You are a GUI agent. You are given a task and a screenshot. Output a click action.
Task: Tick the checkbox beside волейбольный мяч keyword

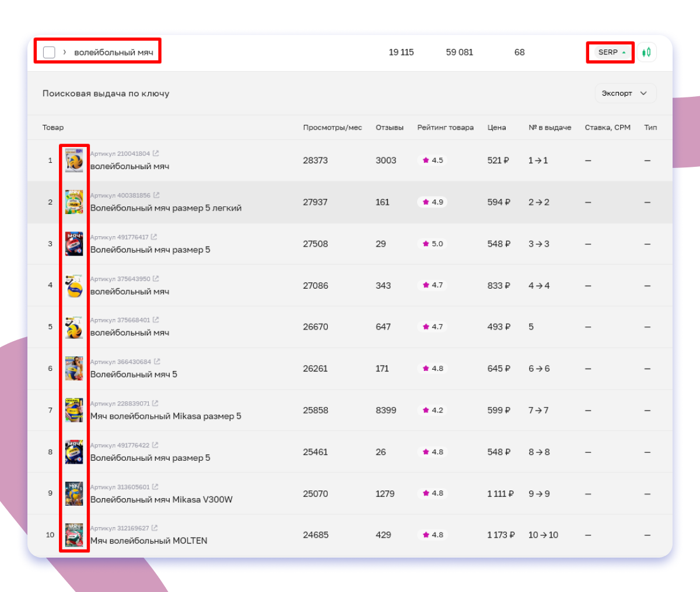49,52
